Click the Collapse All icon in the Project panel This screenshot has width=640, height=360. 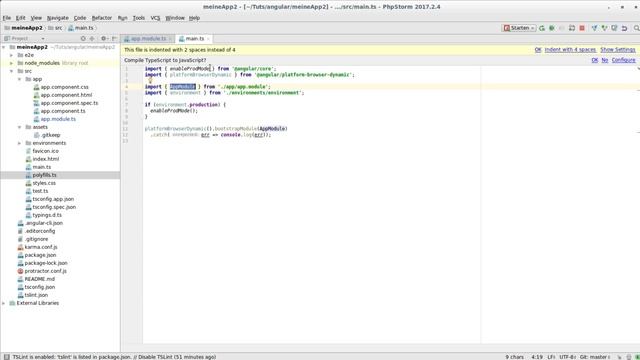[92, 38]
